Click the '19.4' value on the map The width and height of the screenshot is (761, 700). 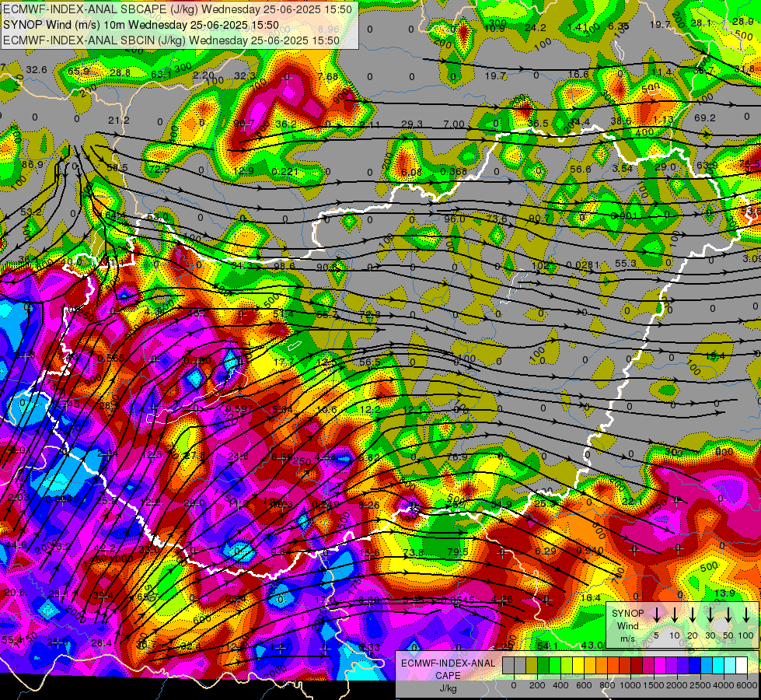click(x=715, y=356)
